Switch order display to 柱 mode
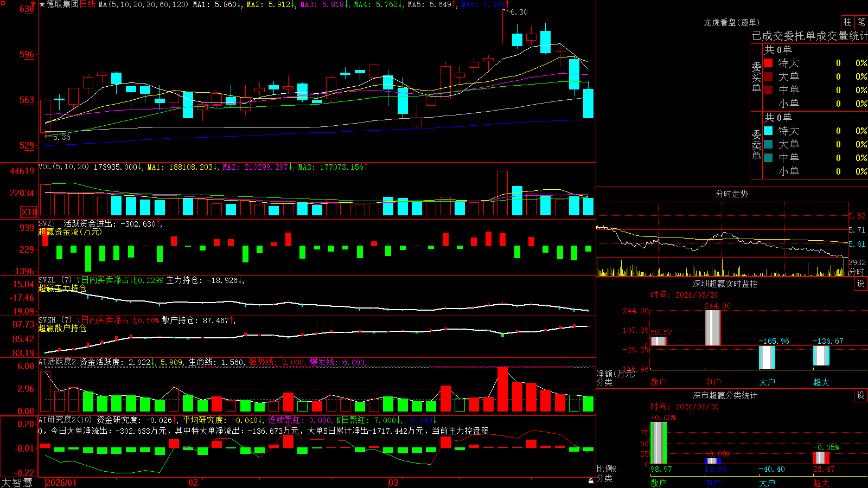Image resolution: width=868 pixels, height=488 pixels. click(847, 22)
